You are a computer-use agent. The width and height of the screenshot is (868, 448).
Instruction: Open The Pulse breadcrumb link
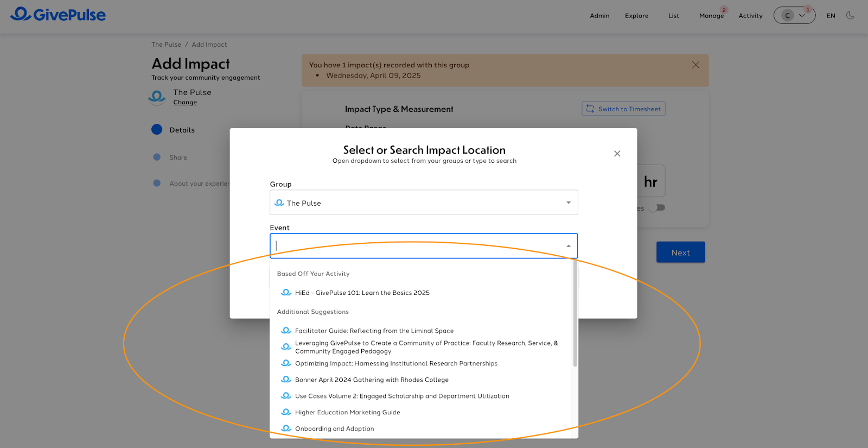(x=166, y=45)
